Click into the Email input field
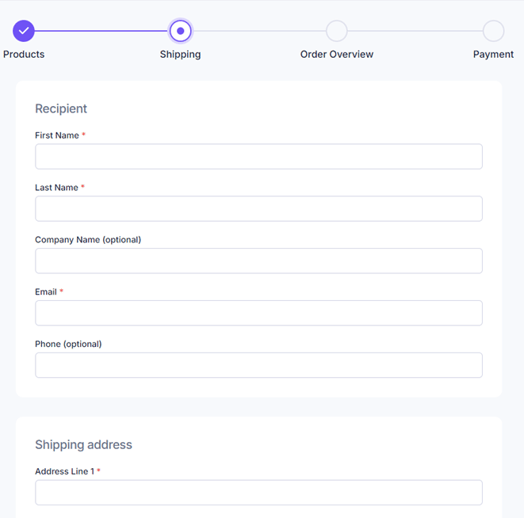This screenshot has height=518, width=524. [259, 313]
